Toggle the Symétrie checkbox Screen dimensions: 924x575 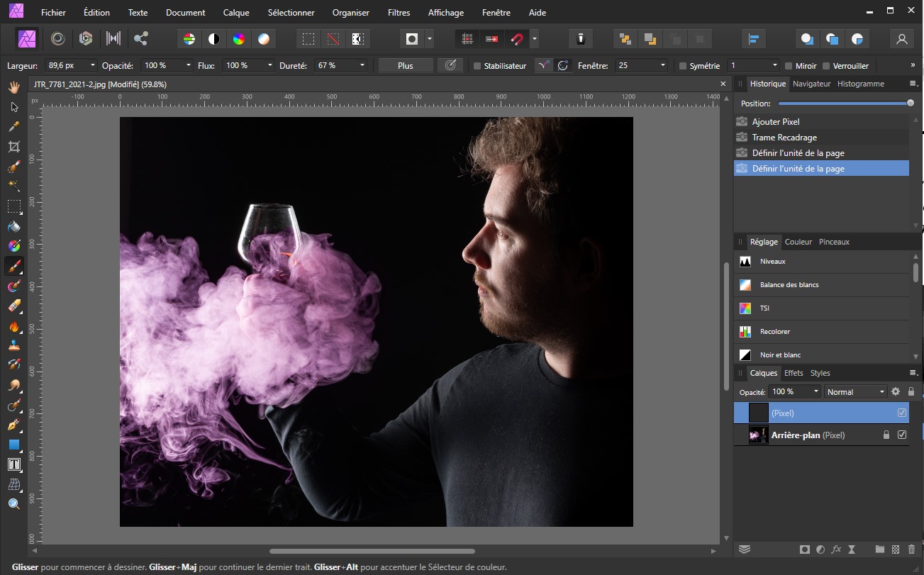tap(683, 66)
